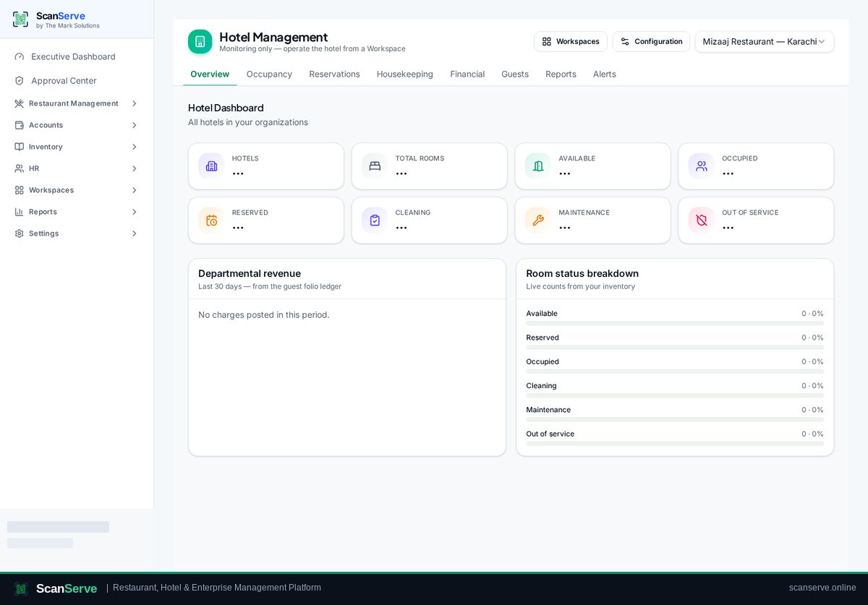
Task: Click the ScanServe logo icon in sidebar
Action: pos(20,20)
